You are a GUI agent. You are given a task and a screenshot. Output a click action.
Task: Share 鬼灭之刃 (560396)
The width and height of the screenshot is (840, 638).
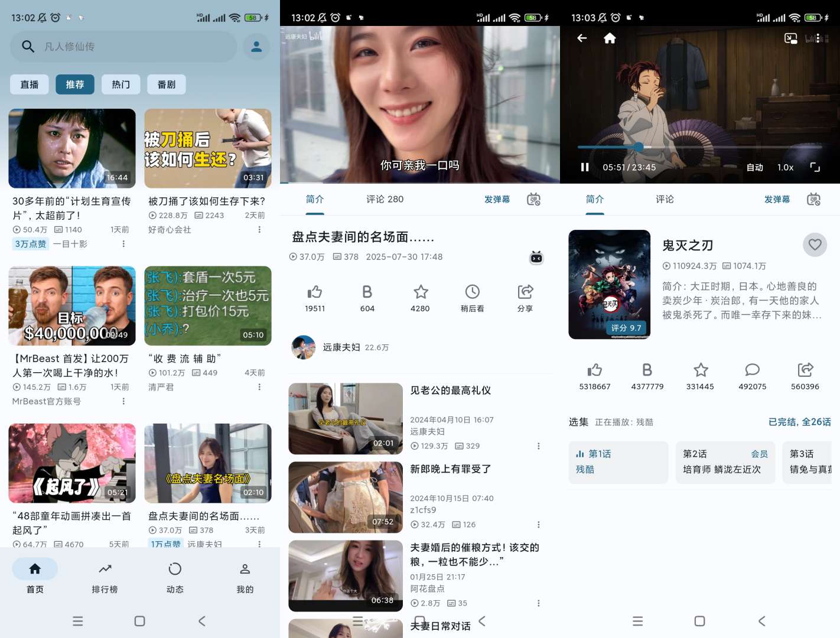coord(805,376)
